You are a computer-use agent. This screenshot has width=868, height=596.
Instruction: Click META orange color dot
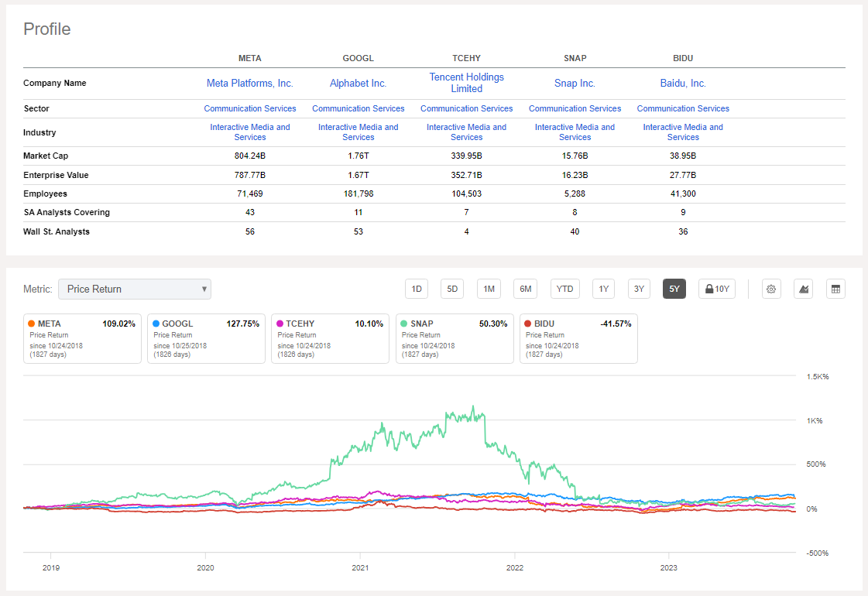pos(32,324)
